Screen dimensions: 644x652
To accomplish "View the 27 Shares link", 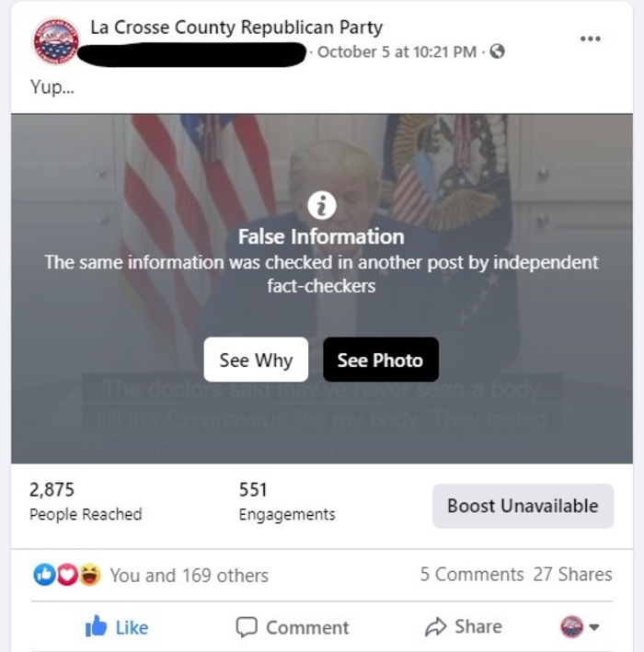I will point(572,575).
